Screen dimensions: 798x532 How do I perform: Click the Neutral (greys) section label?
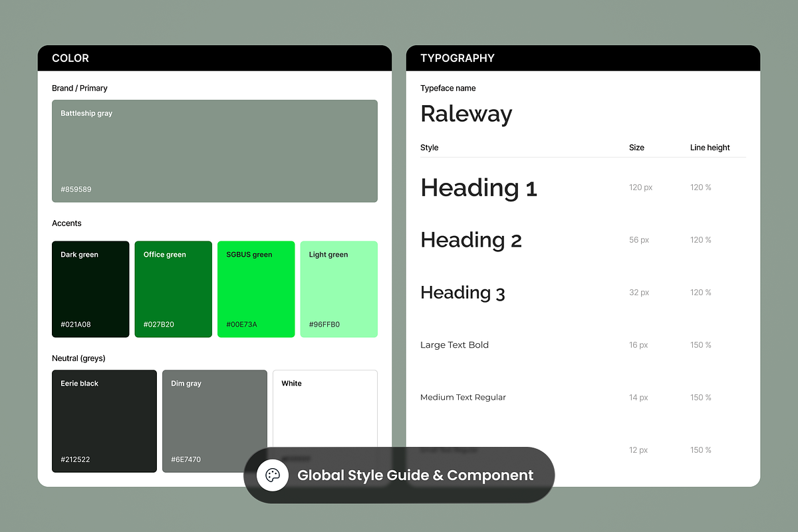point(78,358)
